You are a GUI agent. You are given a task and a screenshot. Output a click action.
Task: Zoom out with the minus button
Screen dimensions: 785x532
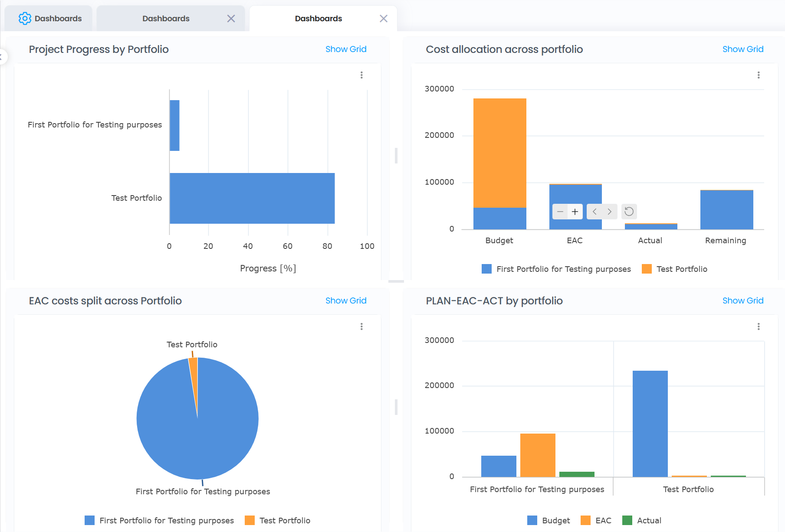[560, 212]
